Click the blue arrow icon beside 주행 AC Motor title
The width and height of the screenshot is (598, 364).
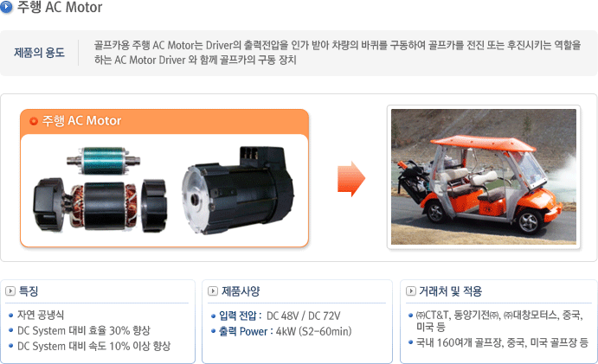(x=6, y=7)
